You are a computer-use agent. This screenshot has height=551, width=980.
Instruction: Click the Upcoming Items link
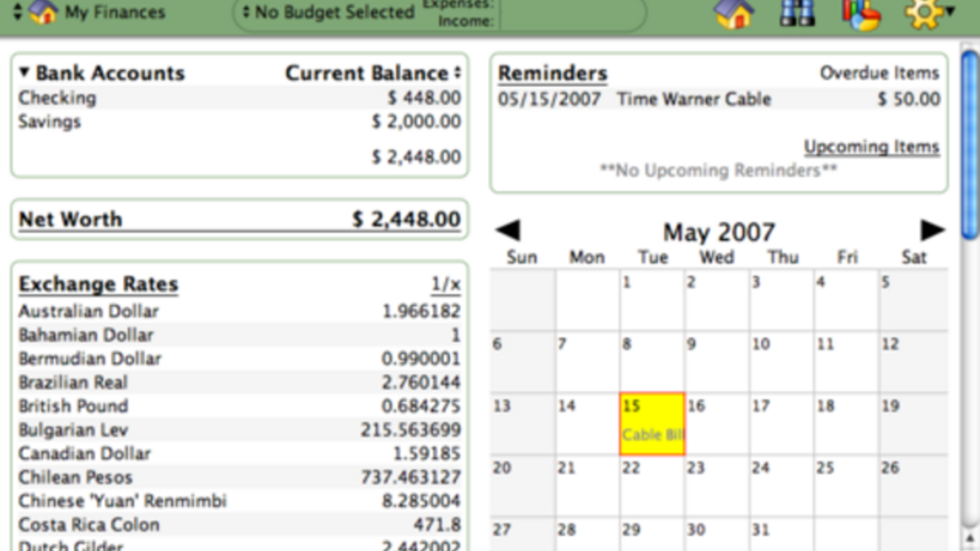point(871,147)
